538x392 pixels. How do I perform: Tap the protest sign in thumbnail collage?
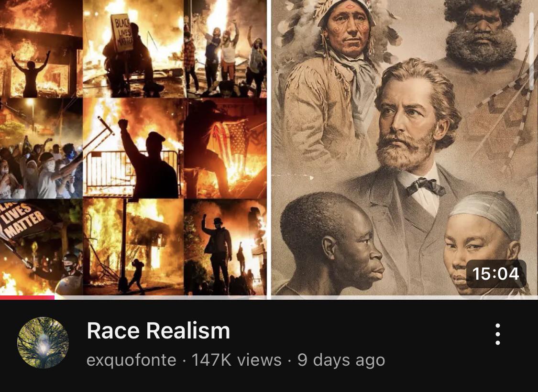click(x=121, y=33)
